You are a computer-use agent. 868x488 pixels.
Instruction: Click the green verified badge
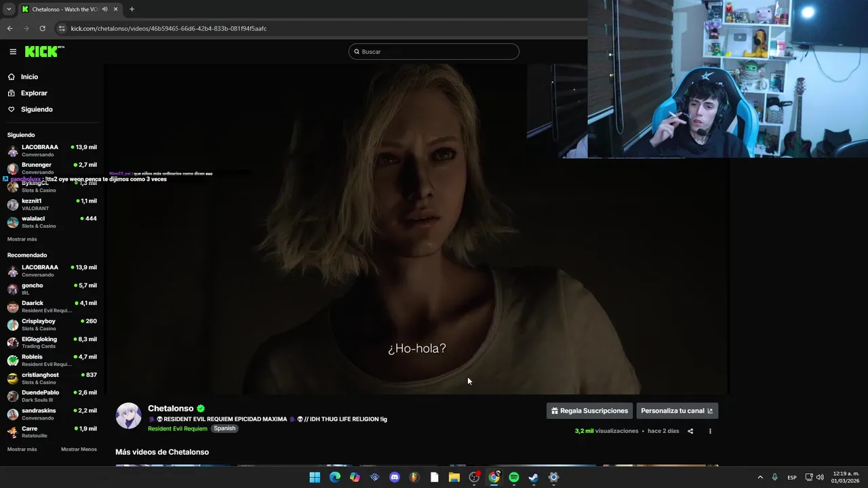pyautogui.click(x=201, y=409)
